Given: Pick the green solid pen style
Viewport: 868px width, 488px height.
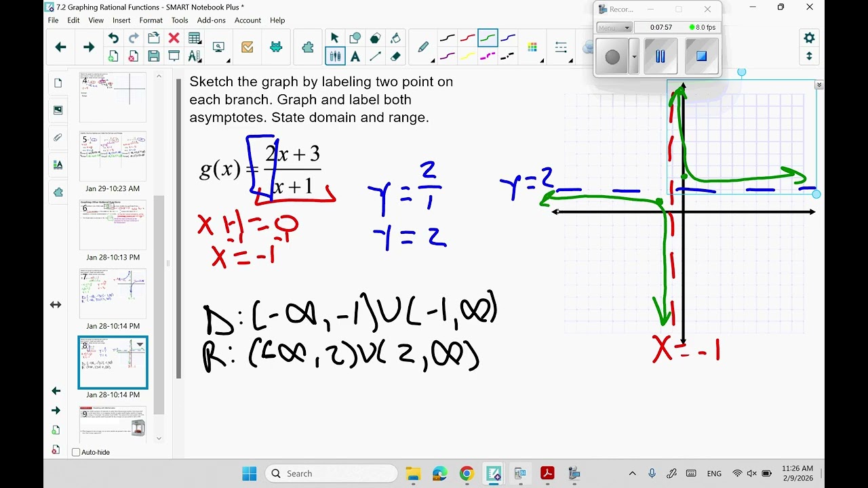Looking at the screenshot, I should pos(488,38).
